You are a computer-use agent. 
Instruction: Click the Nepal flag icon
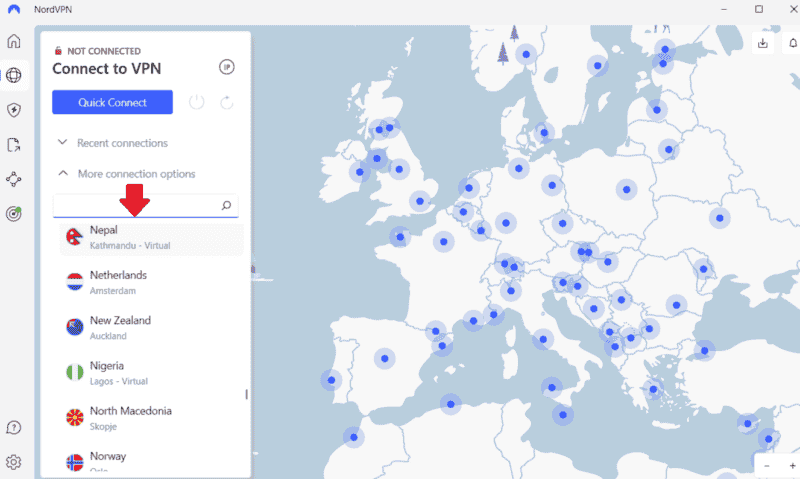click(74, 237)
